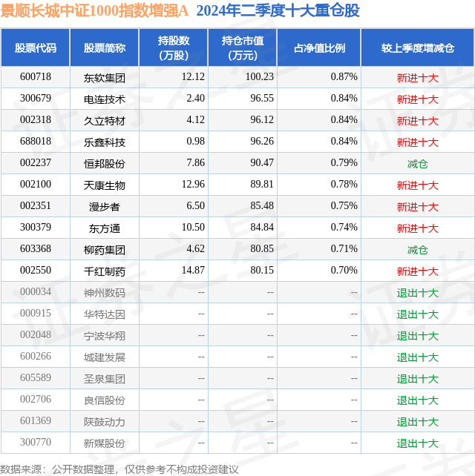Viewport: 475px width, 476px height.
Task: Select stock name 东方通
Action: click(105, 229)
